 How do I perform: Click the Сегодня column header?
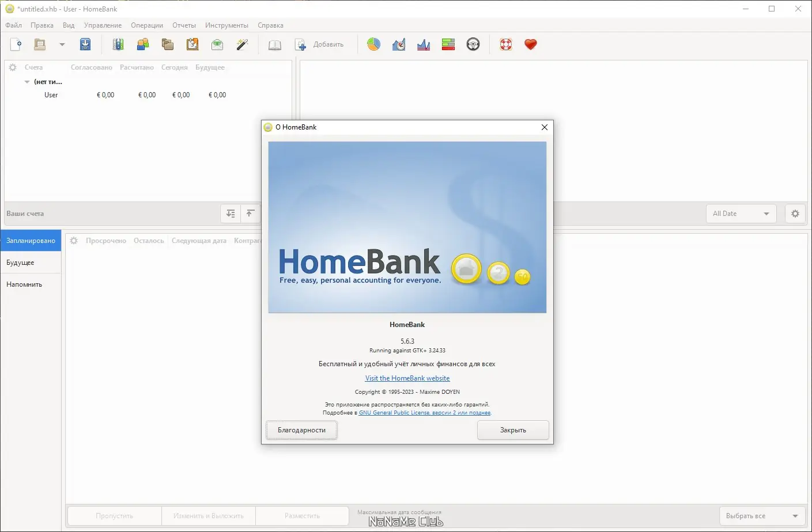(175, 67)
